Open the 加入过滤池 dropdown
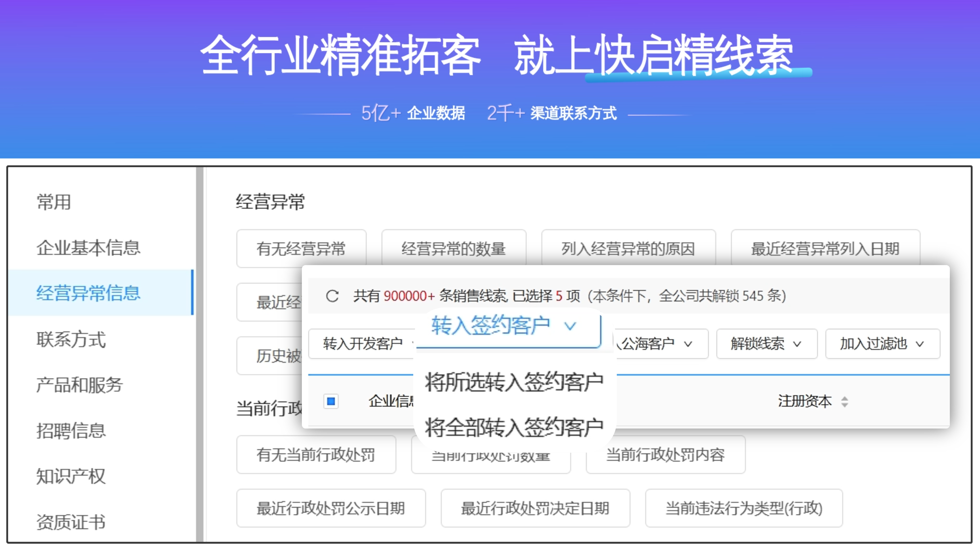 coord(883,344)
